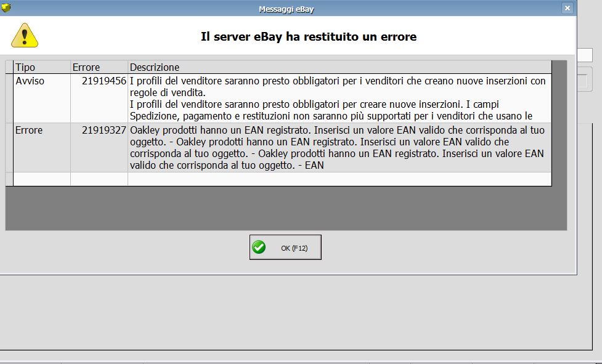The width and height of the screenshot is (602, 364).
Task: Click the description about profili del venditore
Action: coord(340,98)
